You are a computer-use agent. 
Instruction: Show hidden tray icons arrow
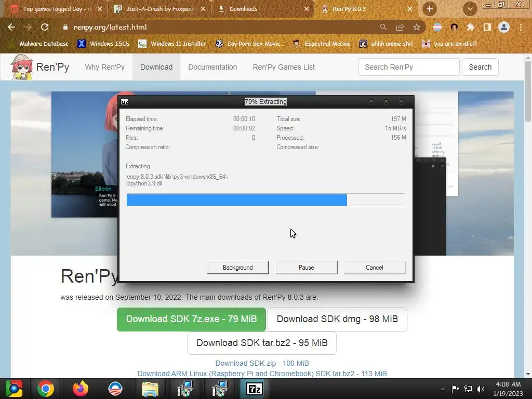tap(443, 389)
